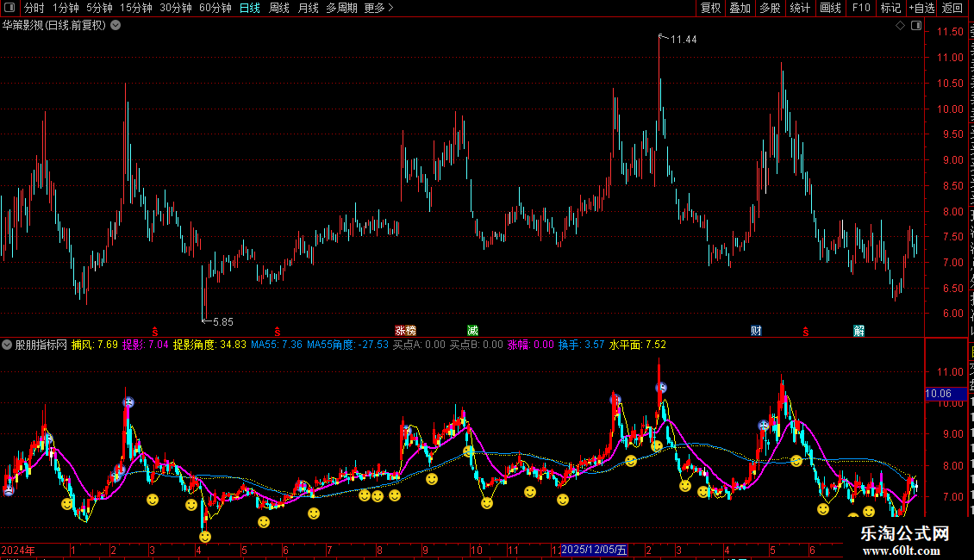
Task: Click the 11.50 price axis label
Action: point(951,32)
